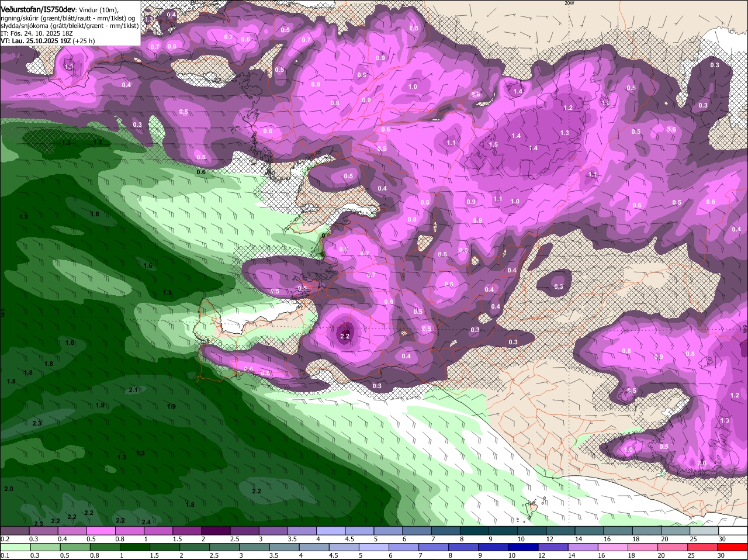Screen dimensions: 748x560
Task: Click the 2.4 value over the green area
Action: point(146,522)
